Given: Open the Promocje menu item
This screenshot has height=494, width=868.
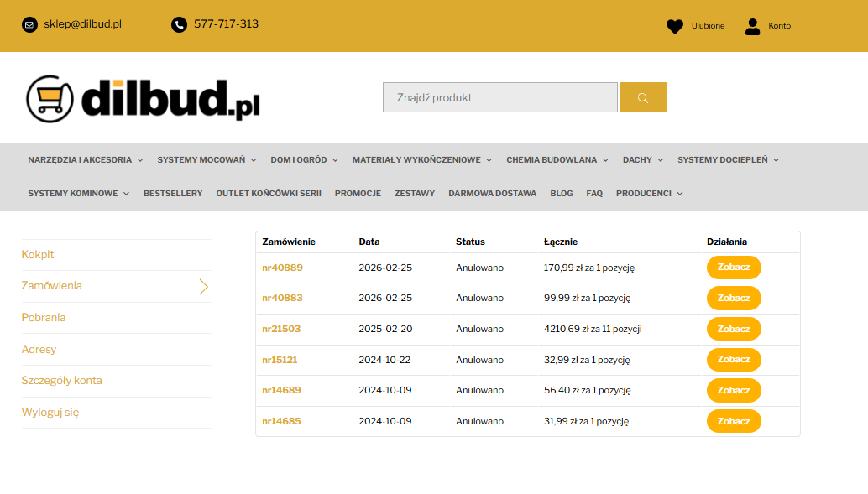Looking at the screenshot, I should pos(358,194).
